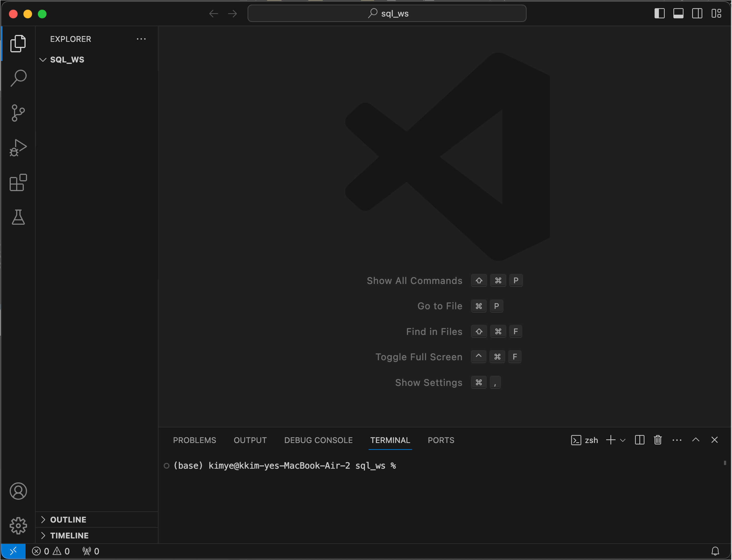Switch to the PROBLEMS tab

tap(194, 440)
